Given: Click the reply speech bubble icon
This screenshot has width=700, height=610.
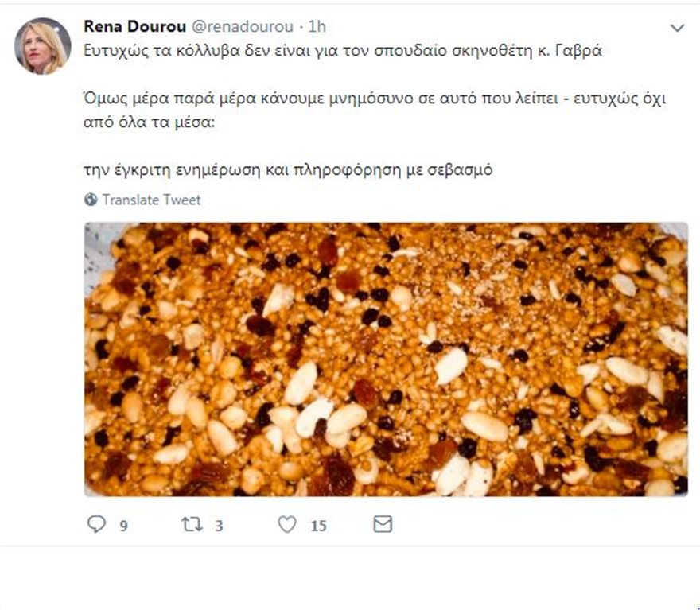Looking at the screenshot, I should click(96, 524).
